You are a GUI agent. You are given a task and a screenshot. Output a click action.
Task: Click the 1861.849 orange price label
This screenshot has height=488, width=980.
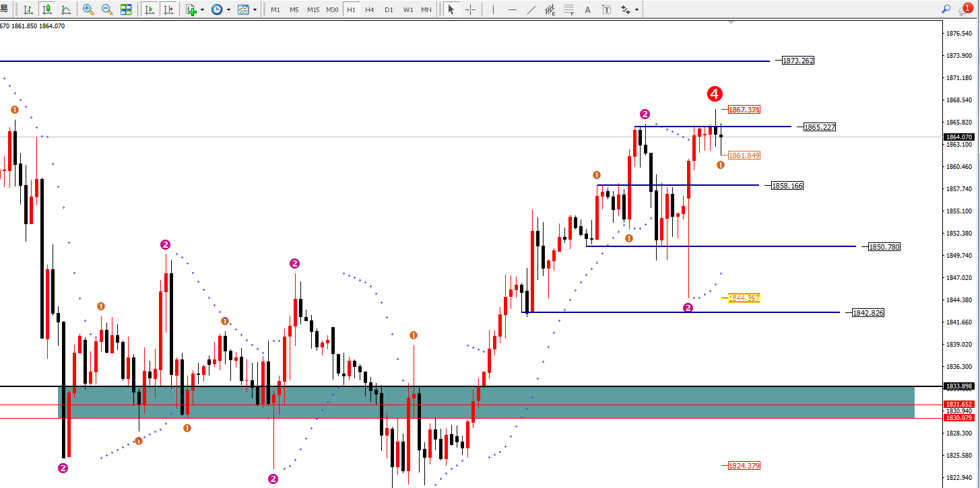tap(744, 155)
